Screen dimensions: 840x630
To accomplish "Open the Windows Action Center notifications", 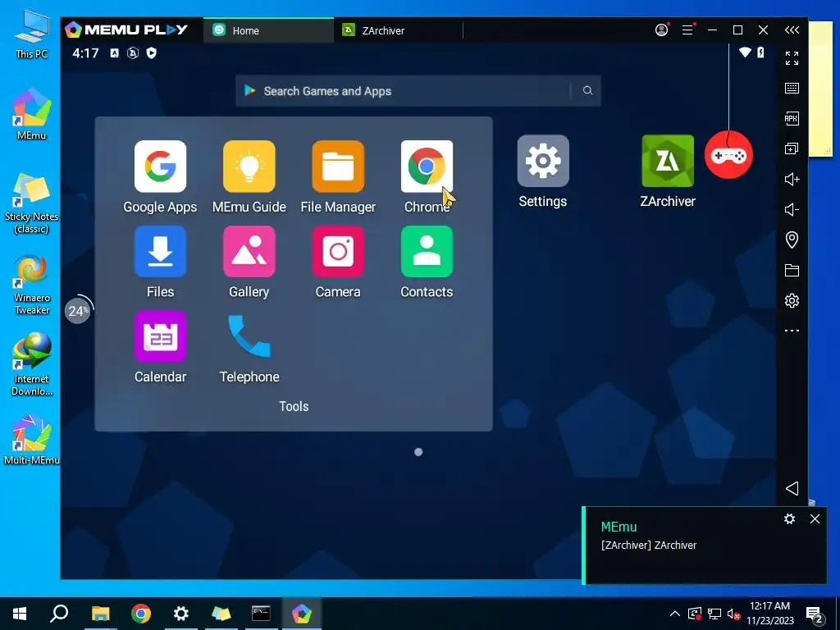I will pyautogui.click(x=815, y=614).
